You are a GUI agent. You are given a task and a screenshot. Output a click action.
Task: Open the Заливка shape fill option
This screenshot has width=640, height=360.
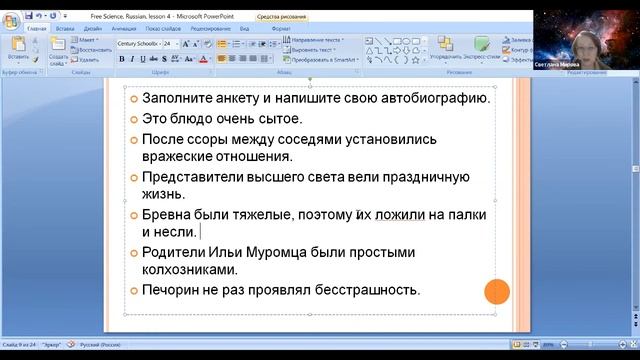tap(517, 40)
